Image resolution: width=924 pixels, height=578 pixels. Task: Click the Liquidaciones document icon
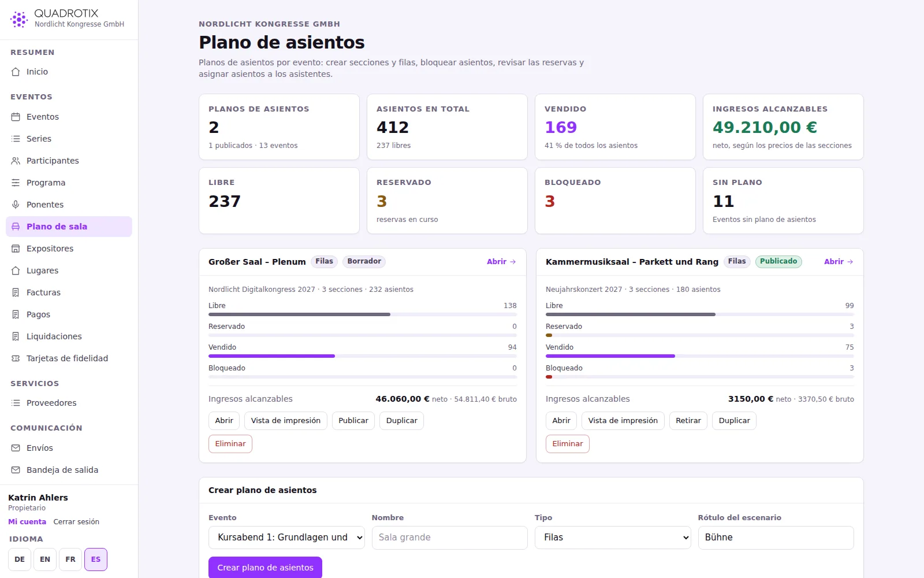click(16, 336)
